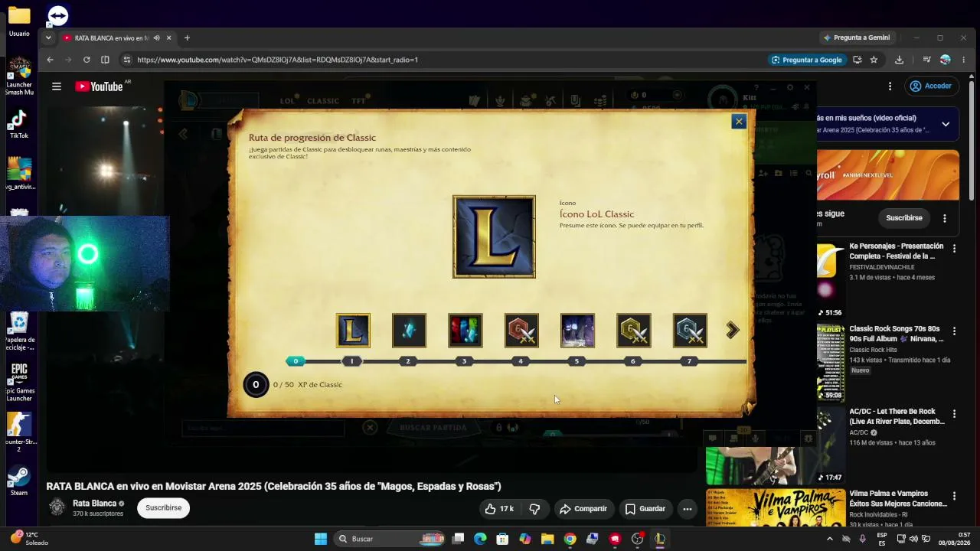The height and width of the screenshot is (551, 980).
Task: Show next rewards with the right arrow
Action: [x=733, y=330]
